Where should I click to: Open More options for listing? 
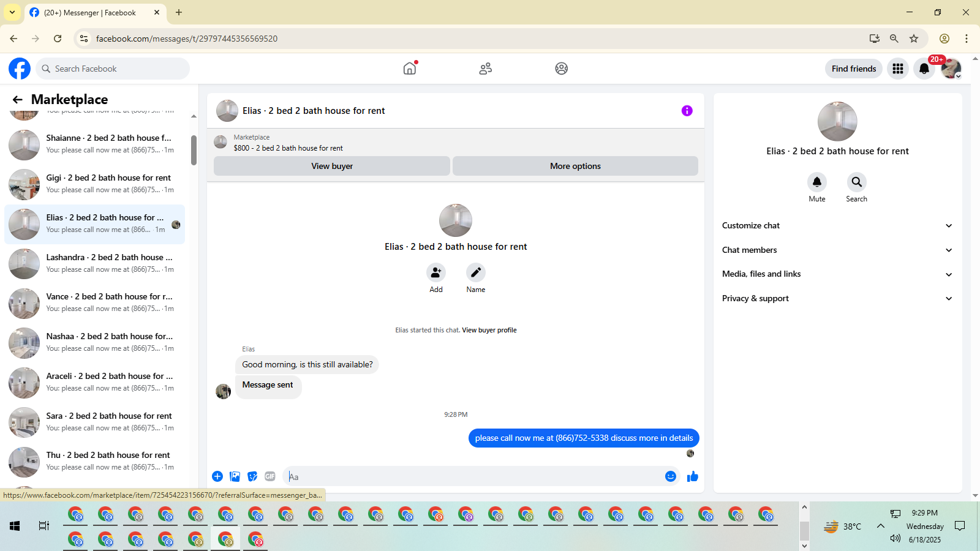coord(575,166)
